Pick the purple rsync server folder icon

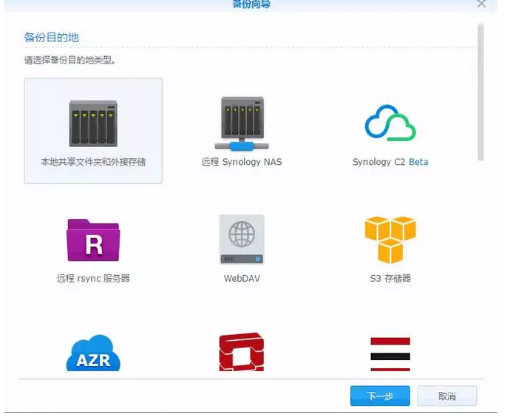(93, 240)
